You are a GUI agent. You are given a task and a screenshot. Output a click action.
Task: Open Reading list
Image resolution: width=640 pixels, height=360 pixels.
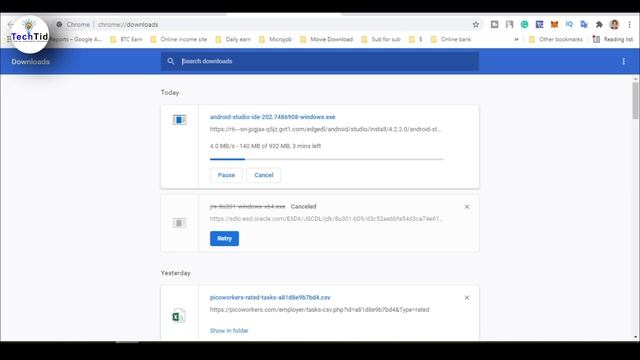tap(613, 39)
